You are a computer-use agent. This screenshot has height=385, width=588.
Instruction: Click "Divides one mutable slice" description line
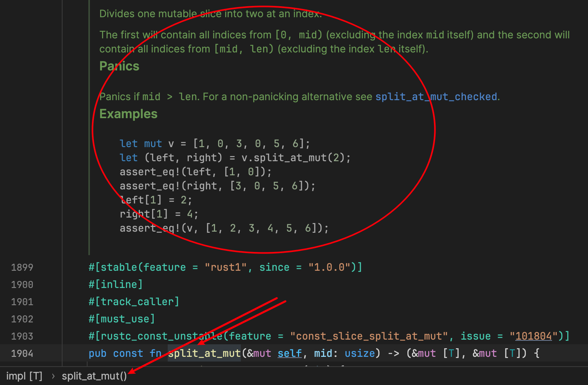point(210,14)
